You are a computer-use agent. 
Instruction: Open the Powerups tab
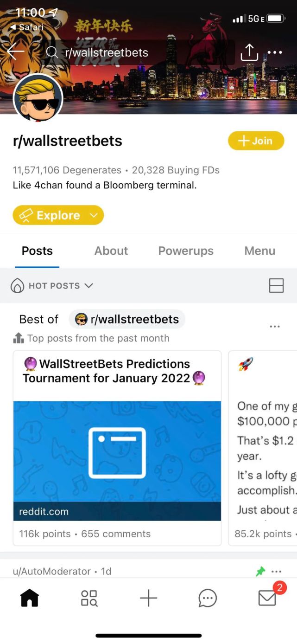(186, 251)
